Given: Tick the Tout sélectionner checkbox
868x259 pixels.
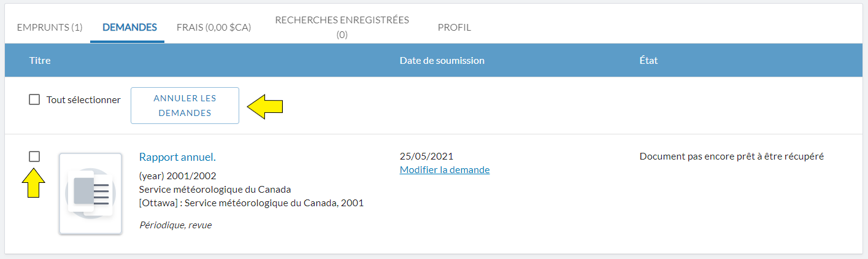Looking at the screenshot, I should [x=34, y=99].
